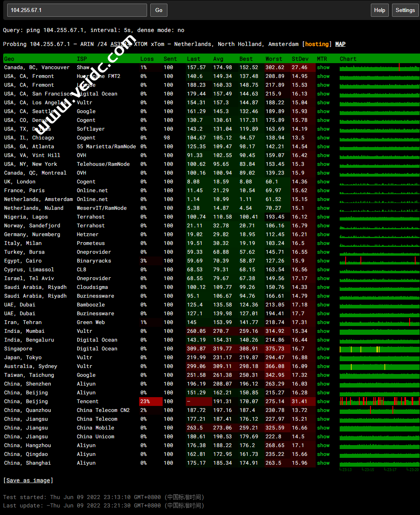
Task: Click the Singapore latency chart
Action: click(x=379, y=349)
